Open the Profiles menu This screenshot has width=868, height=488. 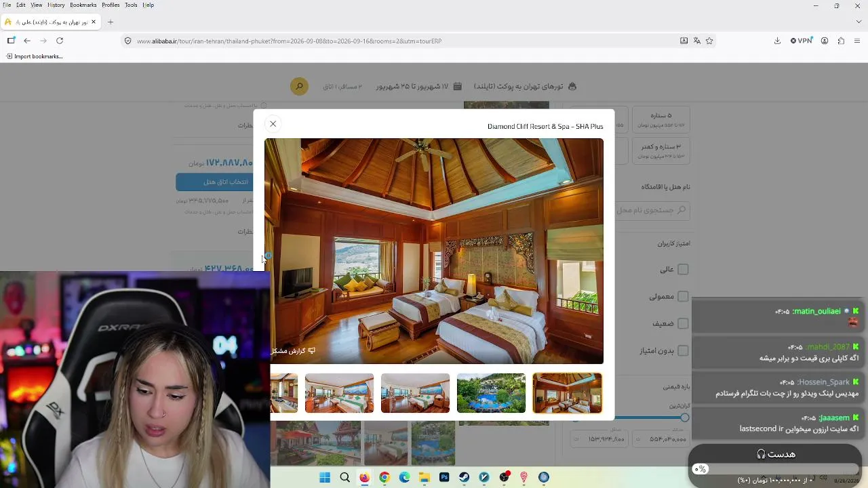coord(111,5)
